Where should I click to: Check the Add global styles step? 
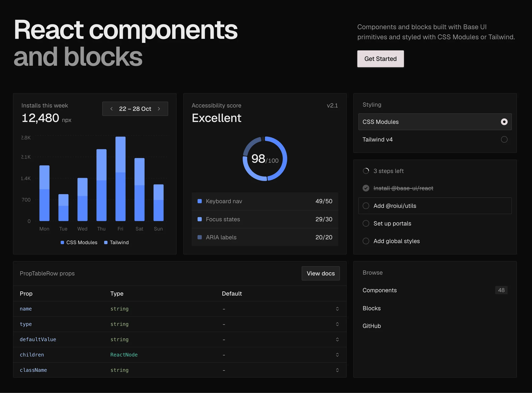pyautogui.click(x=366, y=241)
